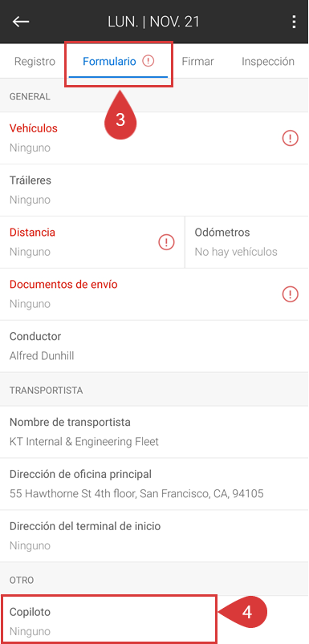Viewport: 309px width, 644px height.
Task: Edit Documentos de envío entry
Action: point(154,294)
